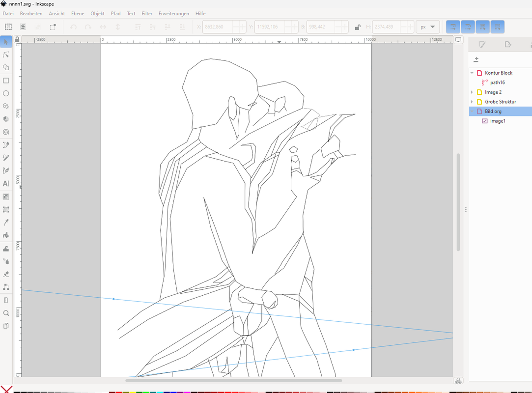
Task: Toggle move patterns with object button
Action: coord(498,27)
